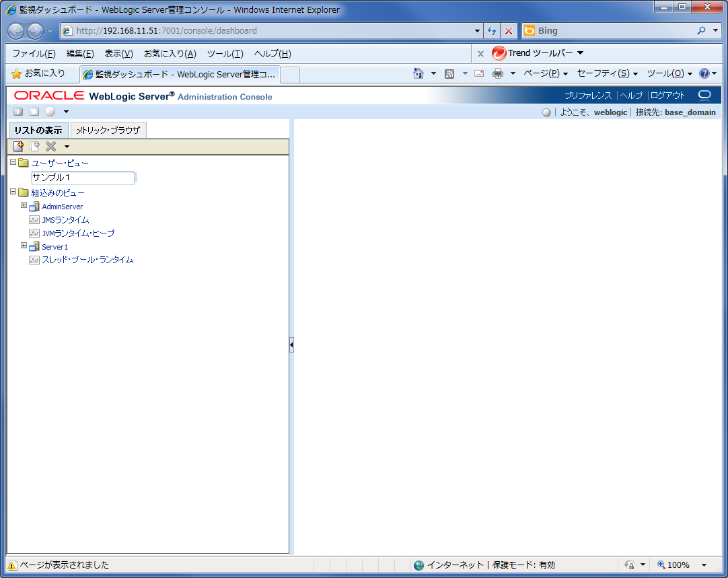Open the JVMランタイム・ヒープ view
Image resolution: width=728 pixels, height=578 pixels.
pyautogui.click(x=78, y=233)
